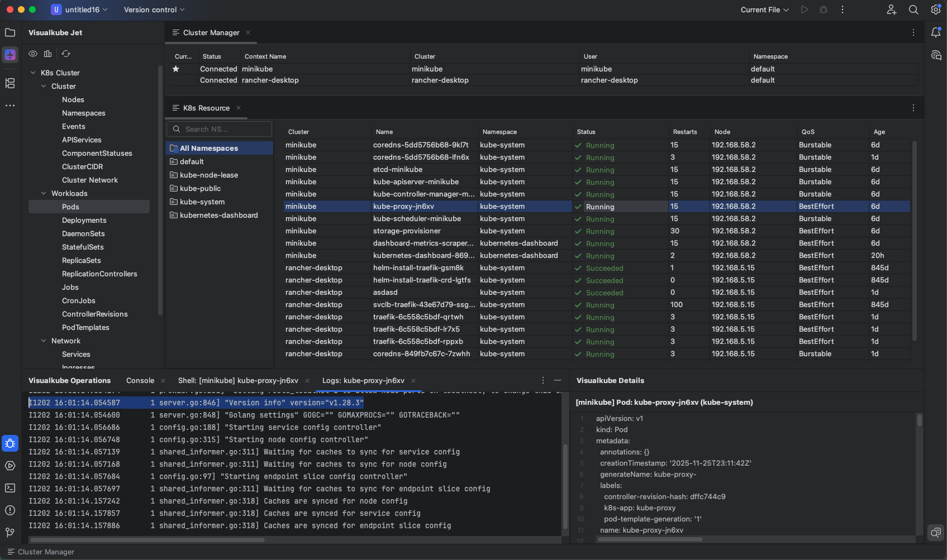Open the IDE Settings gear
The image size is (947, 560).
coord(936,9)
